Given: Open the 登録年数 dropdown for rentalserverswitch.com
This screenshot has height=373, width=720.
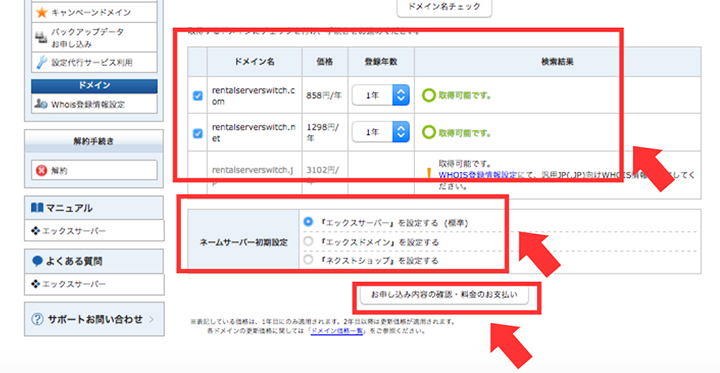Looking at the screenshot, I should [381, 95].
